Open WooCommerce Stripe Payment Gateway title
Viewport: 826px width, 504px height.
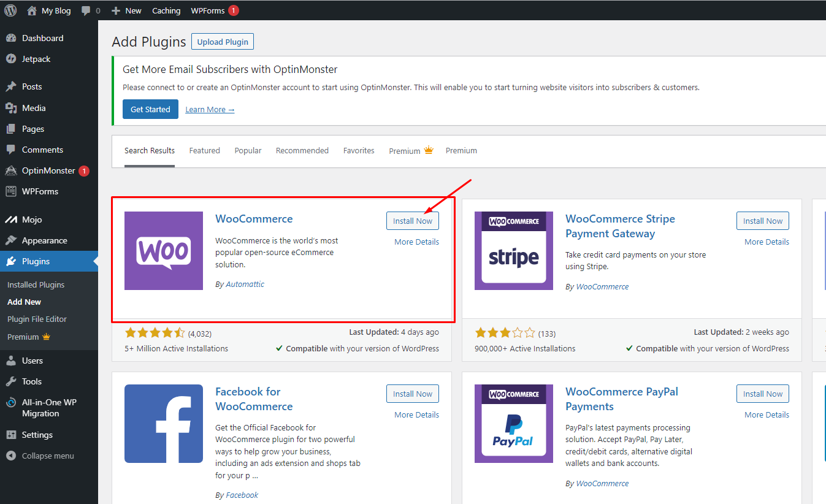[620, 226]
